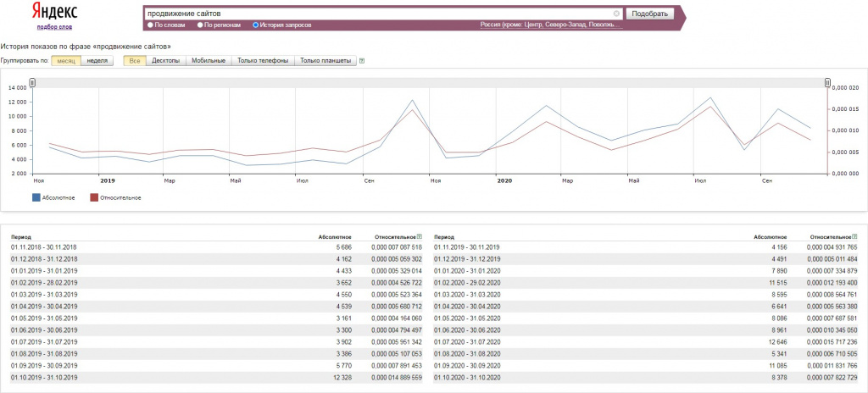The height and width of the screenshot is (393, 868).
Task: Select the row 01.10.2020 - 31.10.2020
Action: pyautogui.click(x=646, y=378)
